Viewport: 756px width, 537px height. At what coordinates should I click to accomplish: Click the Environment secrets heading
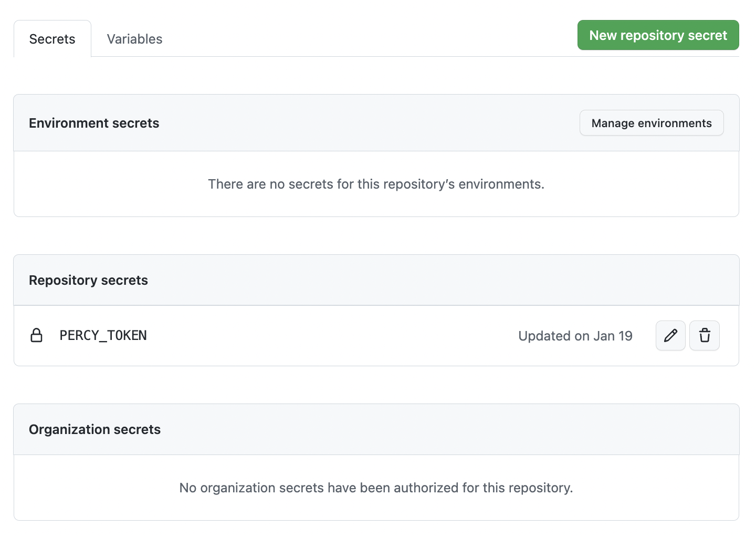(94, 123)
